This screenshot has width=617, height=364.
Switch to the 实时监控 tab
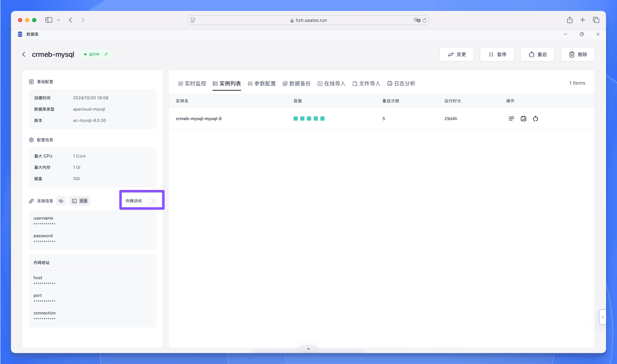[192, 83]
